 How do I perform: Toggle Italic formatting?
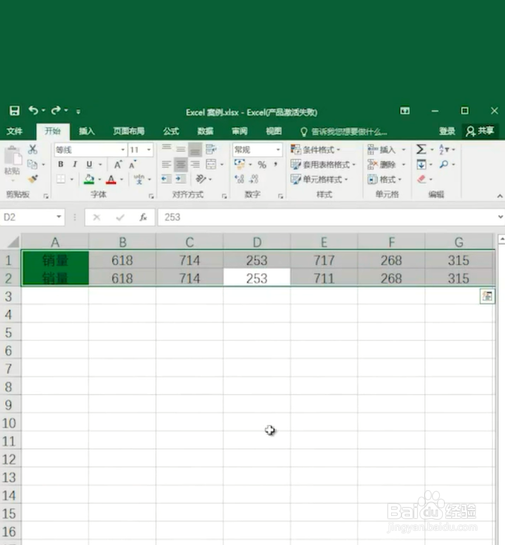tap(75, 164)
